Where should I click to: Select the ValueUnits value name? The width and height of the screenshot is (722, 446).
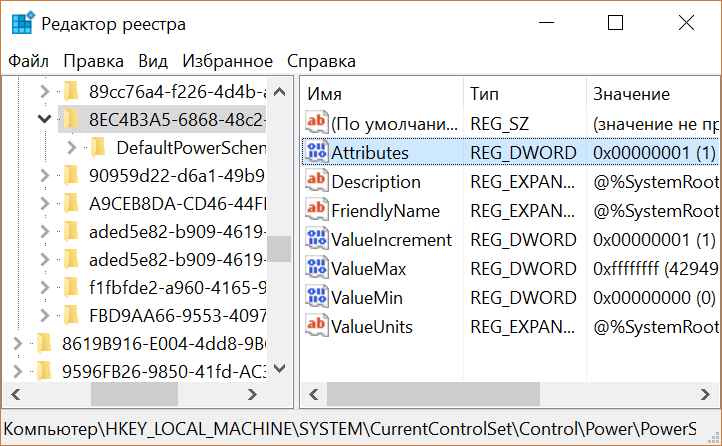372,327
